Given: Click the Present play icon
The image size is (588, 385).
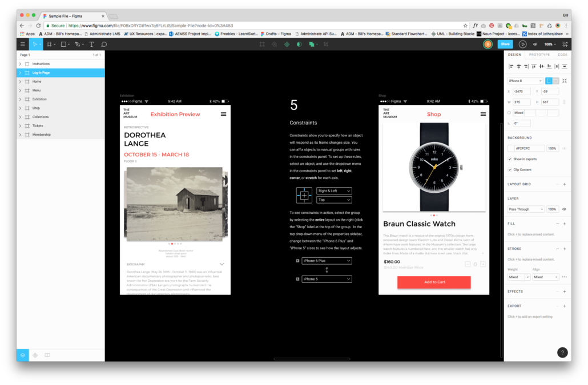Looking at the screenshot, I should tap(522, 44).
